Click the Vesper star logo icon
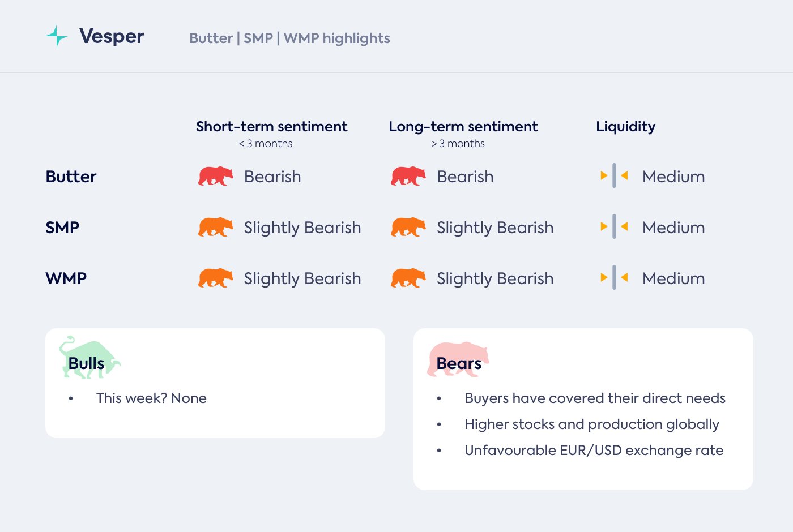Viewport: 793px width, 532px height. [56, 36]
